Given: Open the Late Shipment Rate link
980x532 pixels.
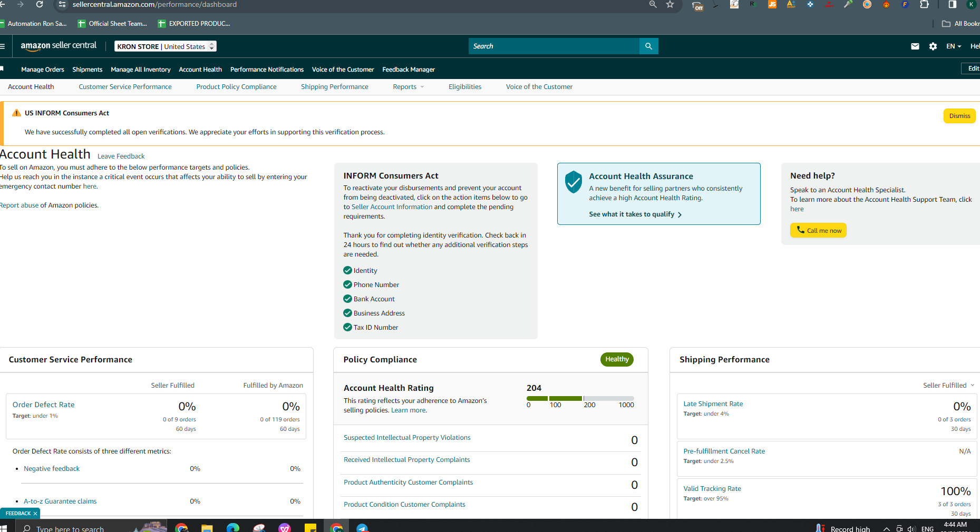Looking at the screenshot, I should click(x=713, y=404).
